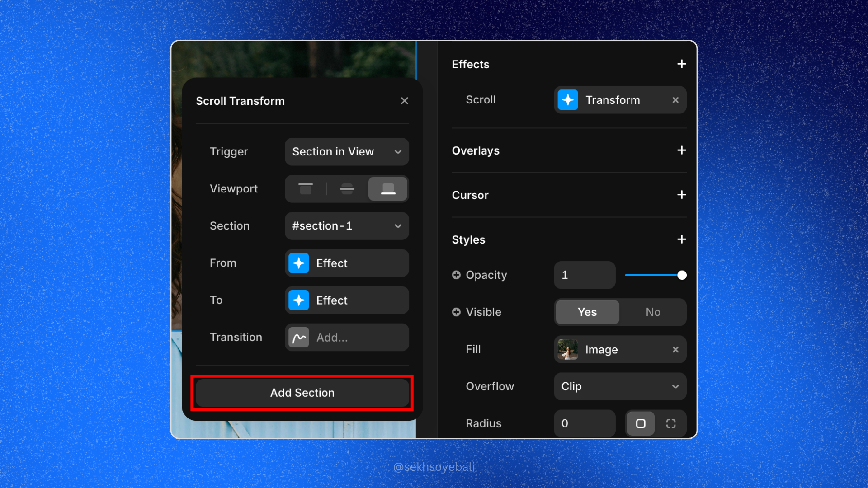The image size is (868, 488).
Task: Add a new effect with the Effects plus icon
Action: (681, 64)
